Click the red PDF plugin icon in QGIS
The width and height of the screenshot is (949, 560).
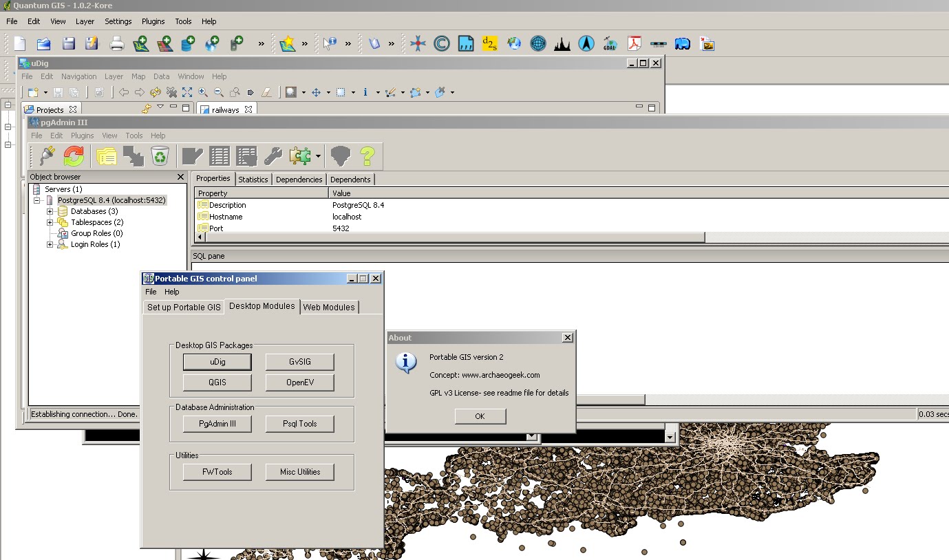634,44
